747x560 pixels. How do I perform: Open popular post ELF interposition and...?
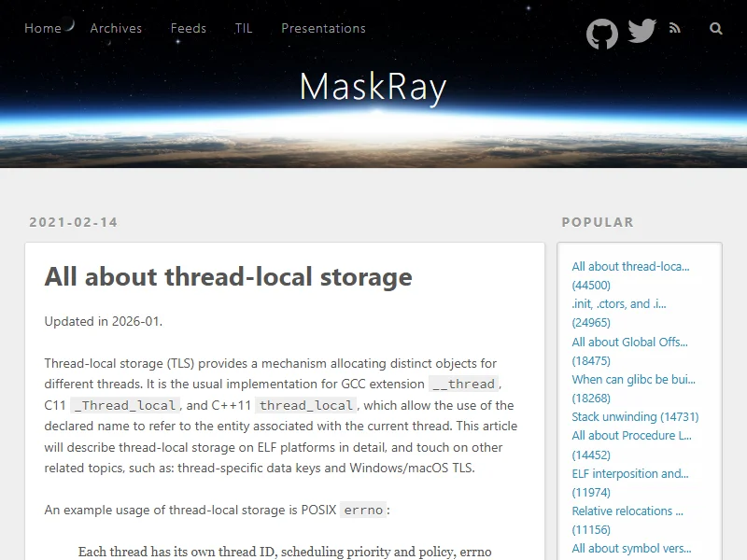click(x=629, y=473)
